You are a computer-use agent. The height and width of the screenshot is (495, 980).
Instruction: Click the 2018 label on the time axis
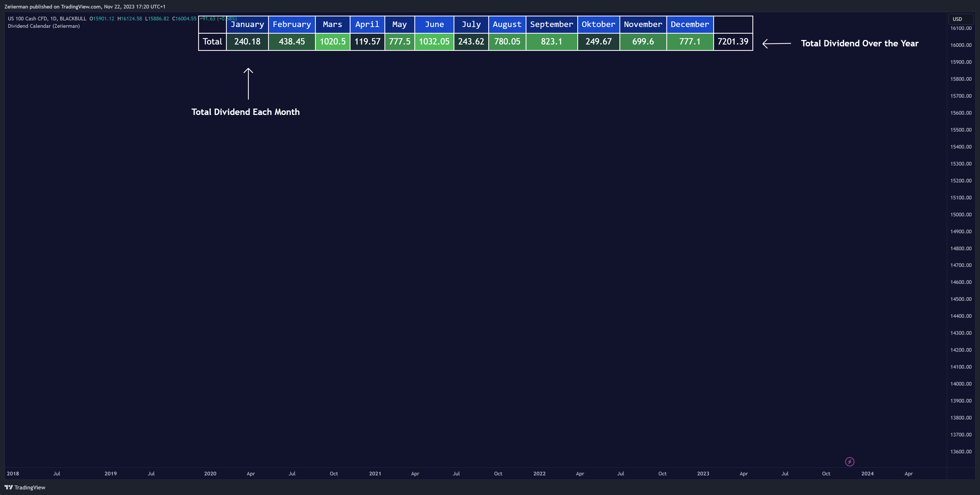[x=13, y=473]
